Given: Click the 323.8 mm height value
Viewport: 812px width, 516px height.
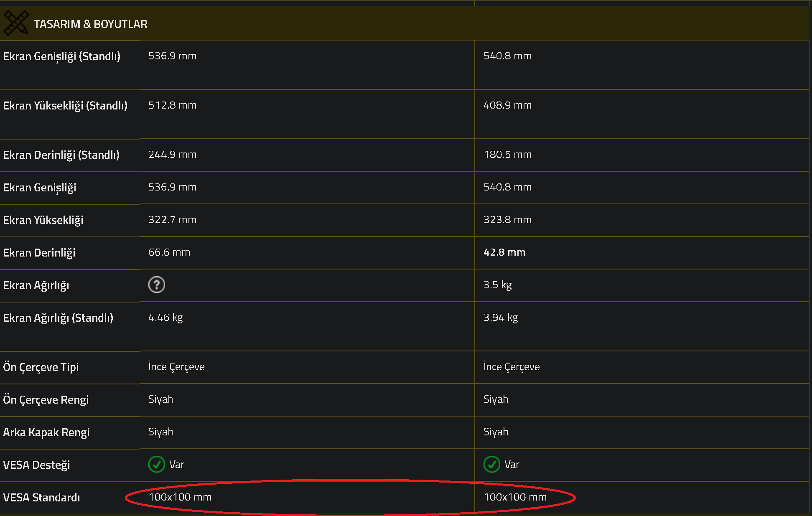Looking at the screenshot, I should tap(507, 220).
